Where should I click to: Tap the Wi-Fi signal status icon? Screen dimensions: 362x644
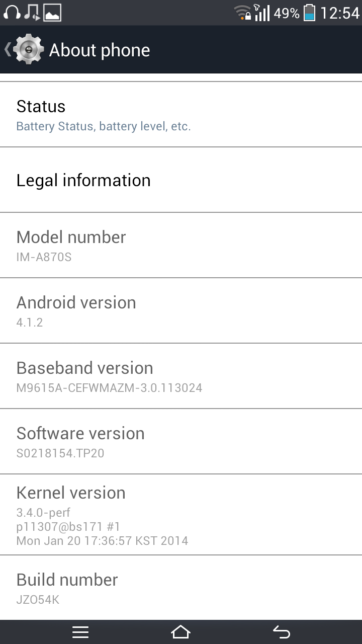(243, 13)
